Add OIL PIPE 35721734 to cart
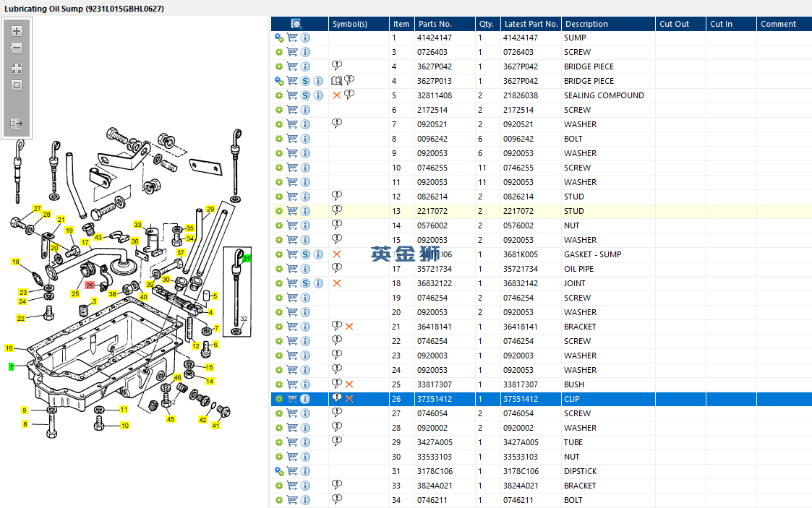Image resolution: width=812 pixels, height=508 pixels. click(292, 269)
